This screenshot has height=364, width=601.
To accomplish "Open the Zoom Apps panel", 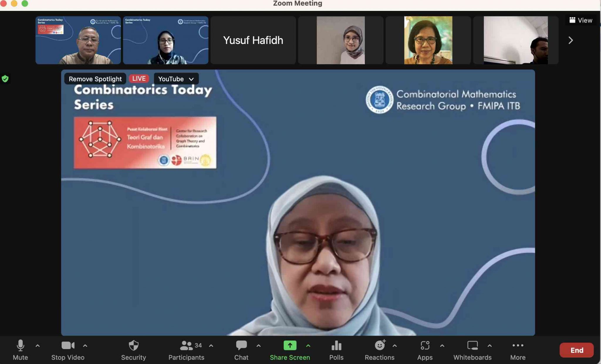I will click(x=425, y=349).
